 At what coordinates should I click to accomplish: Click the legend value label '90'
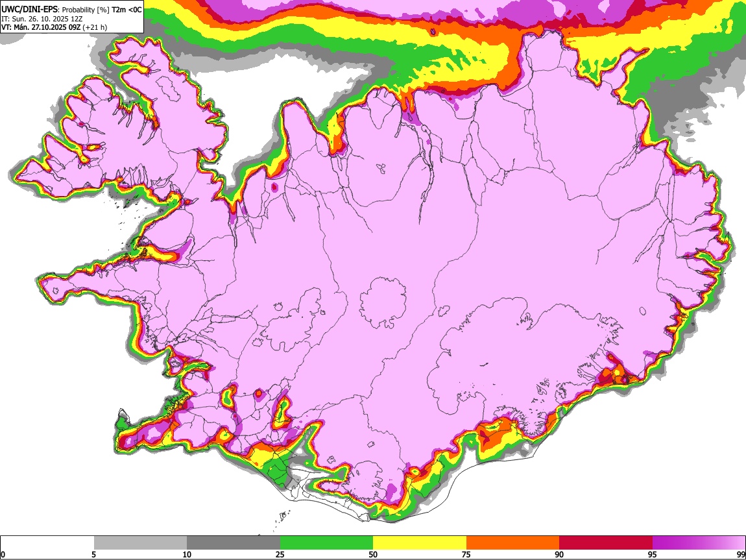559,555
